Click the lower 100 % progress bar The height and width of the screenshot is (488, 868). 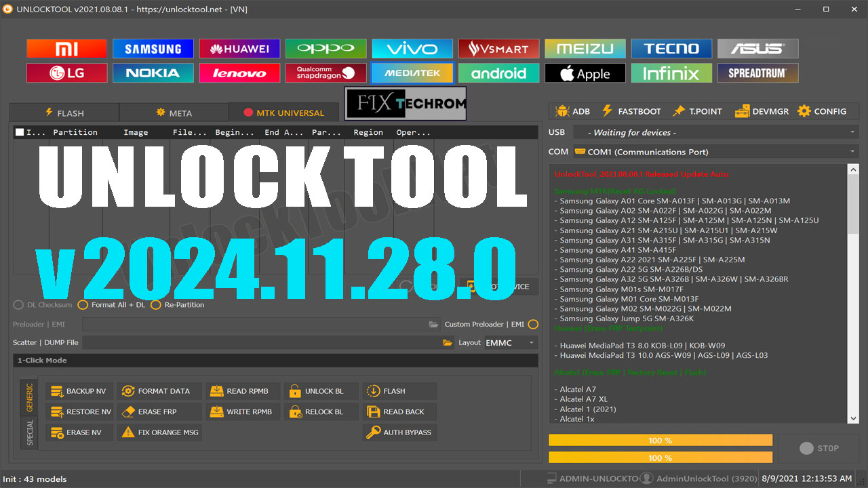tap(660, 457)
